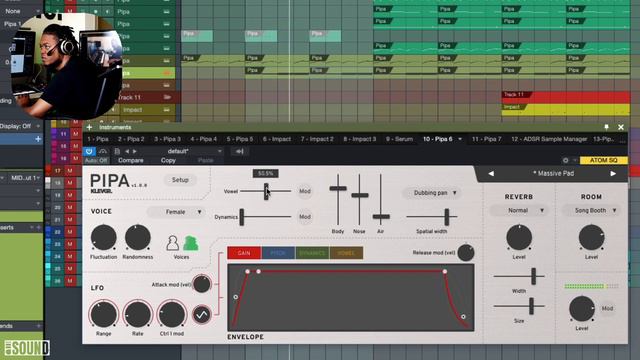
Task: Open dropdown arrow beside 10 - Pipa 6
Action: coord(460,139)
